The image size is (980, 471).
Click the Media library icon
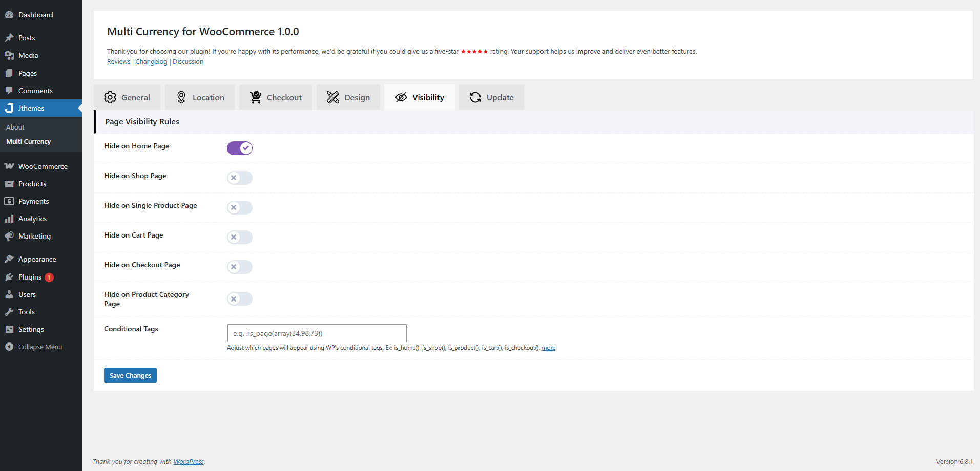coord(9,55)
